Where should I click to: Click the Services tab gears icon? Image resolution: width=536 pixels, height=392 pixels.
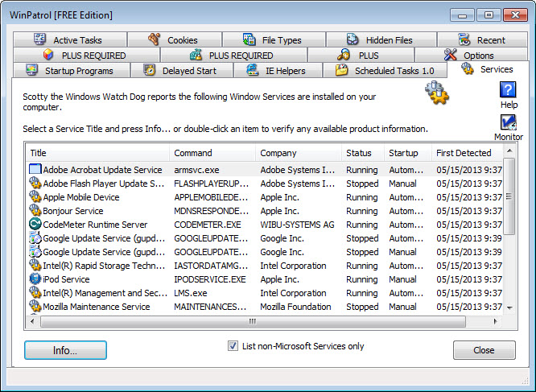tap(468, 68)
